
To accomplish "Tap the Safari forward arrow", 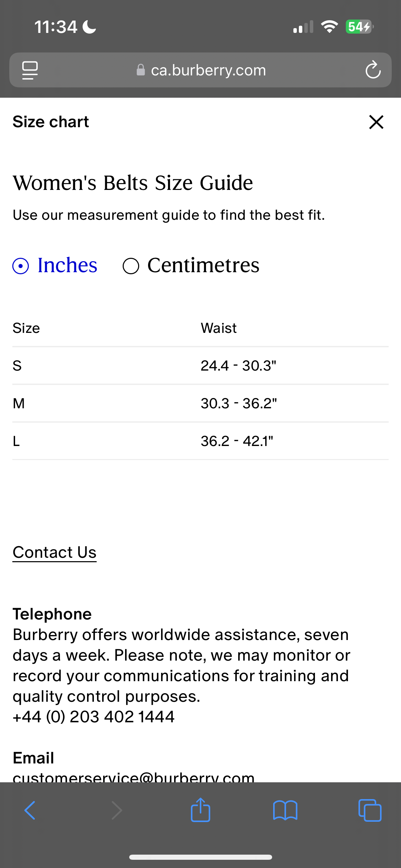I will [x=117, y=810].
